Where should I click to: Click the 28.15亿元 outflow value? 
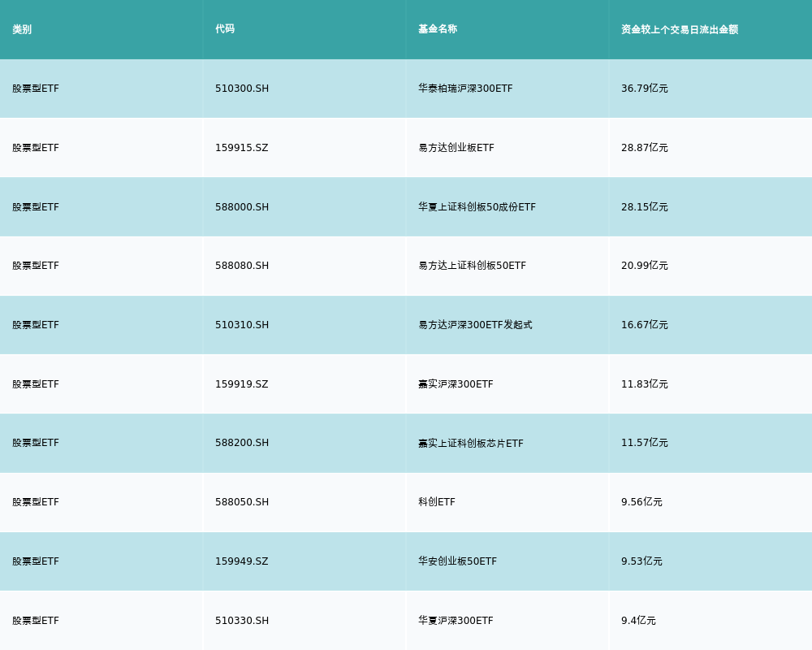point(644,207)
